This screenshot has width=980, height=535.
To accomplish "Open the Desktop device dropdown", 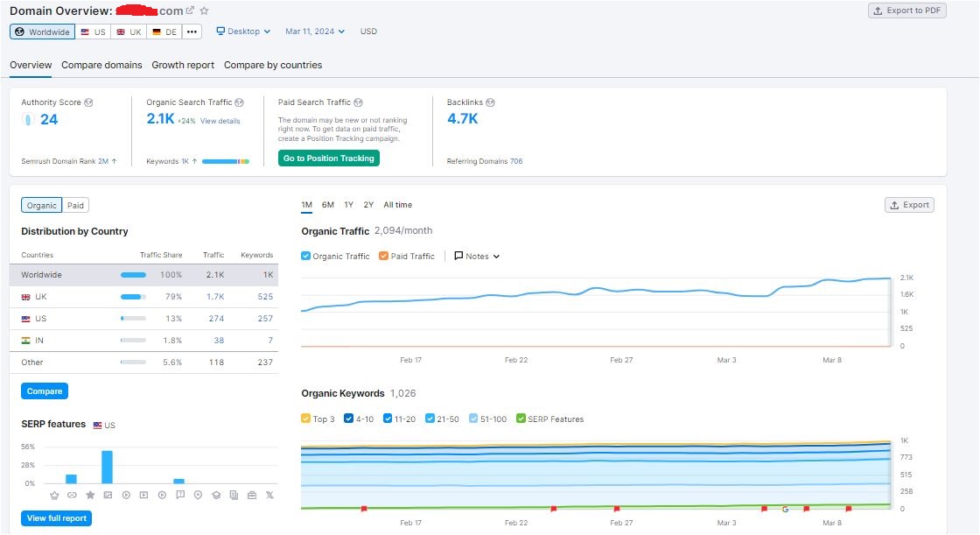I will coord(242,32).
